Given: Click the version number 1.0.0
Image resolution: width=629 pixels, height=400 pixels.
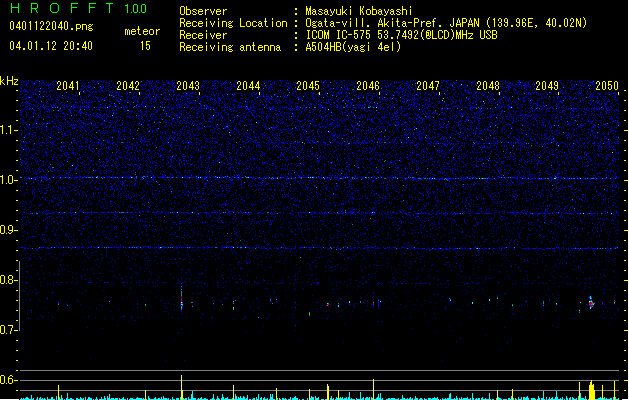Looking at the screenshot, I should point(136,8).
